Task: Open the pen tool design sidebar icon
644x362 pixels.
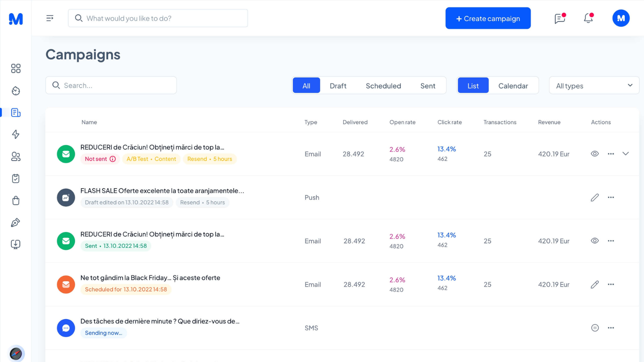Action: pos(16,222)
